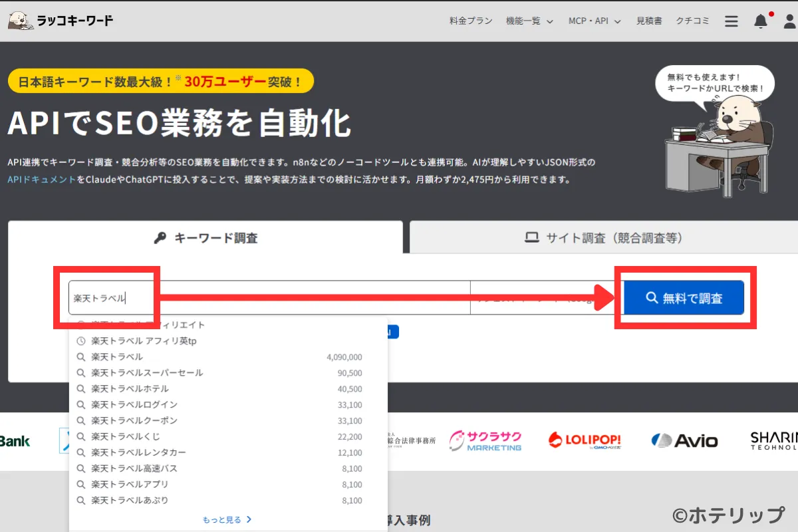The image size is (798, 532).
Task: Click the 総合法律事務所 logo
Action: (412, 440)
